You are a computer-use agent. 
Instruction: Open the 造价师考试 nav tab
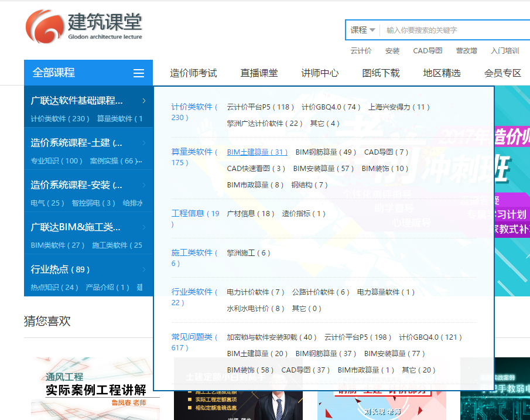tap(193, 73)
